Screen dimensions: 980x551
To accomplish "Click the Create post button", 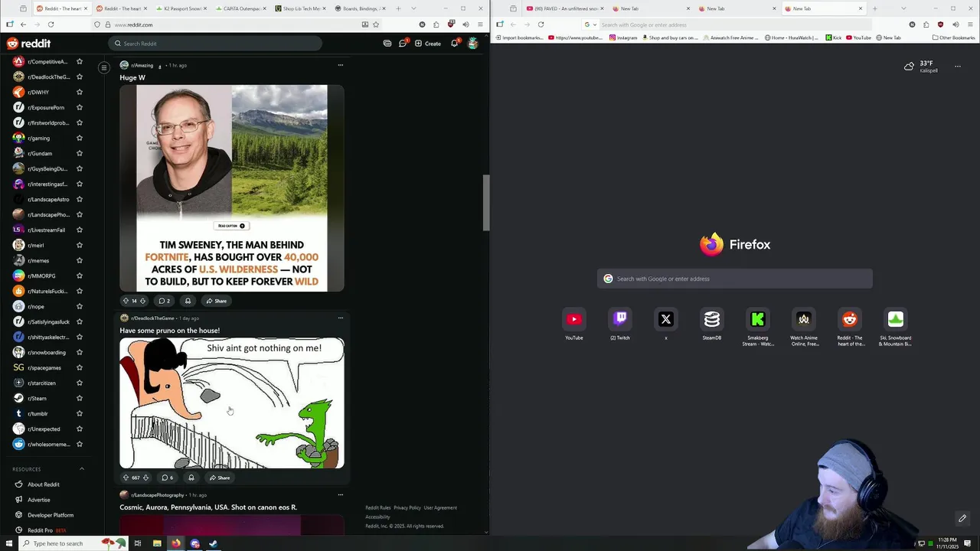I will [x=428, y=44].
